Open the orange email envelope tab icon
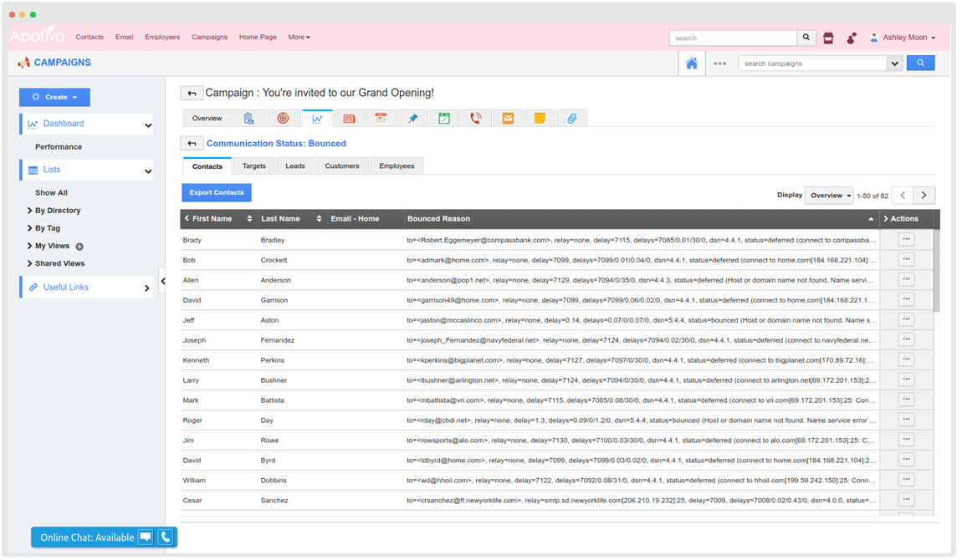Viewport: 962px width, 560px height. (508, 119)
